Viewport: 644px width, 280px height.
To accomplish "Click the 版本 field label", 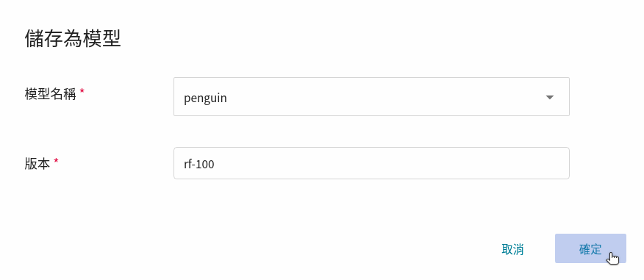I will click(x=37, y=164).
